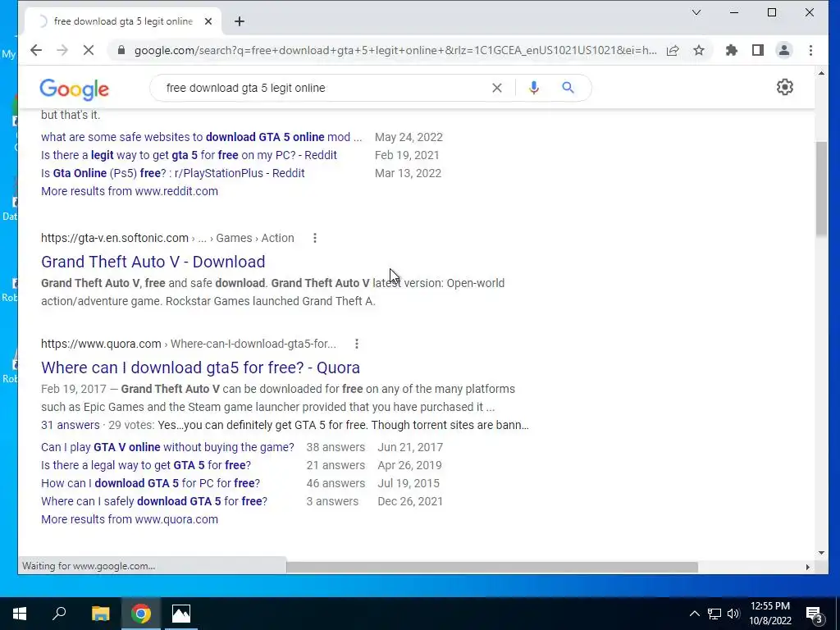
Task: Start voice search with the microphone icon
Action: click(533, 88)
